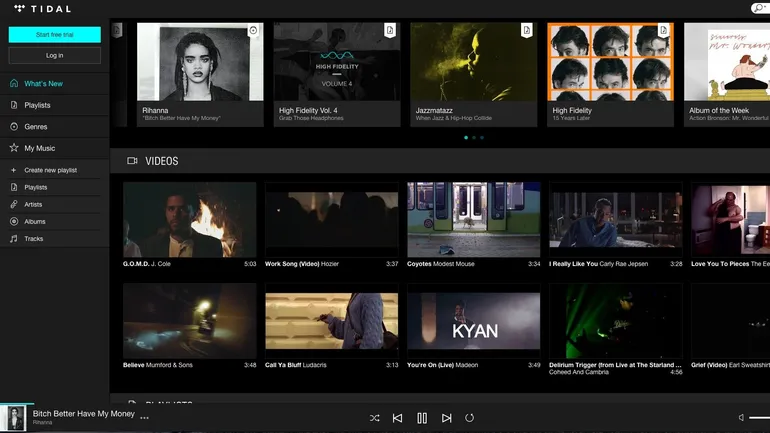770x433 pixels.
Task: Click the Start free trial button
Action: point(54,35)
